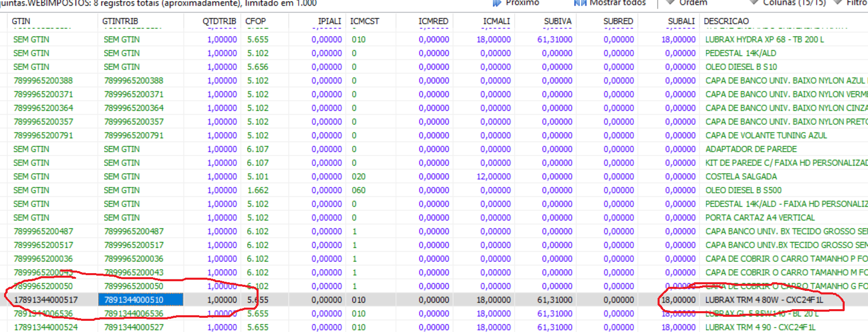The width and height of the screenshot is (868, 332).
Task: Click the DESCRICAO column header
Action: [x=726, y=21]
